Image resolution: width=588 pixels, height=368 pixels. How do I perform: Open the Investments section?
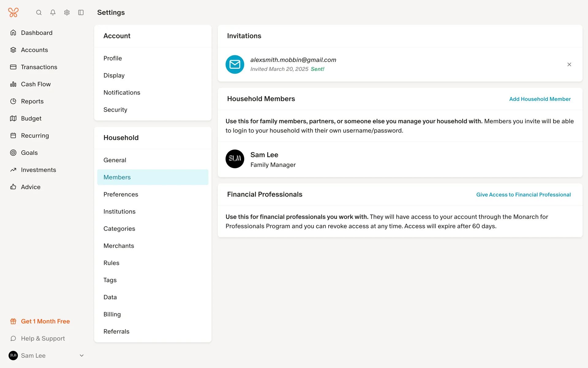point(38,170)
